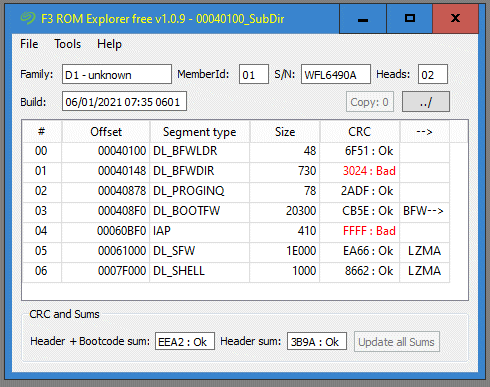Click the Family field showing D1 - unknown
Image resolution: width=490 pixels, height=387 pixels.
[117, 74]
